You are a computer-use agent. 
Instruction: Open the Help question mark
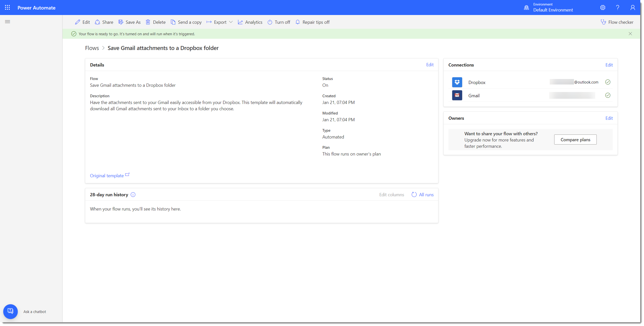(x=617, y=7)
